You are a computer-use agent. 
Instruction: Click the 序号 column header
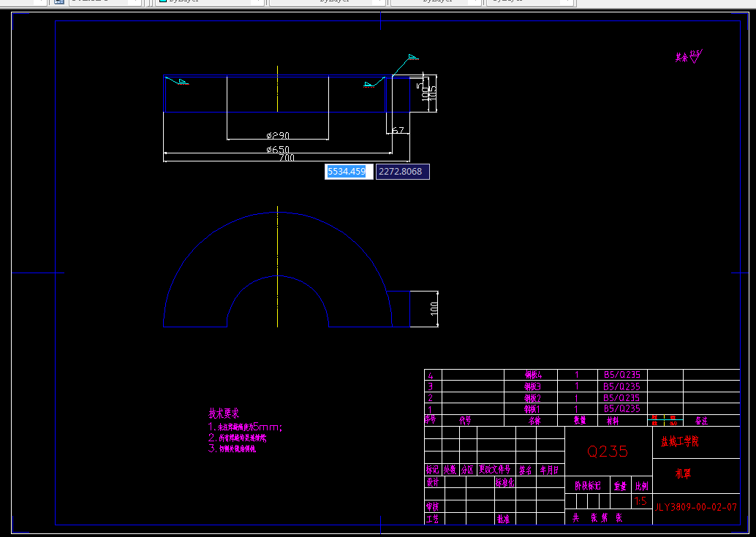430,419
